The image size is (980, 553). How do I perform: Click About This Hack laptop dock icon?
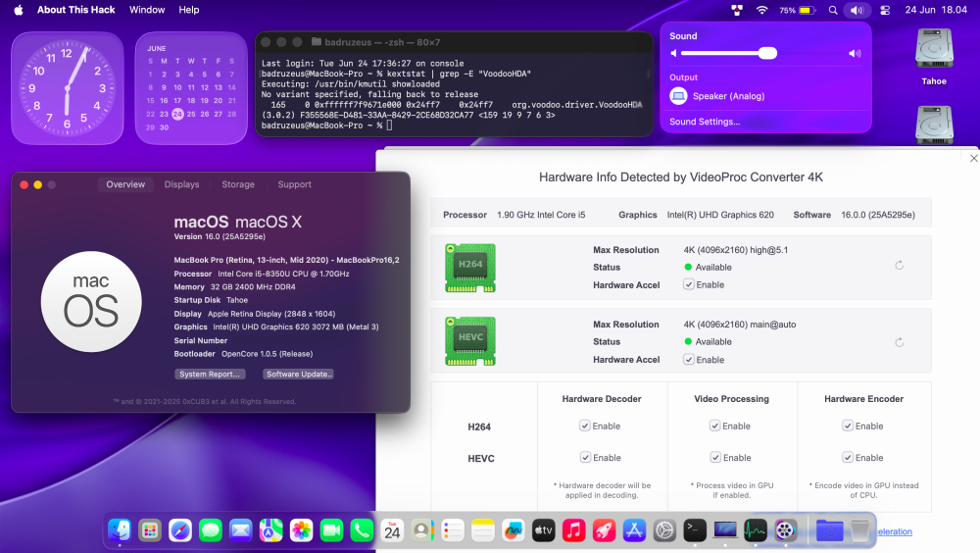(x=725, y=530)
